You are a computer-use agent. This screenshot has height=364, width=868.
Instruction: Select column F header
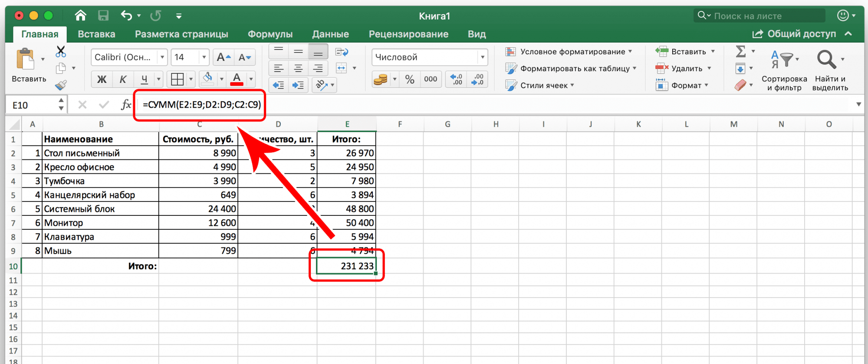(x=400, y=124)
